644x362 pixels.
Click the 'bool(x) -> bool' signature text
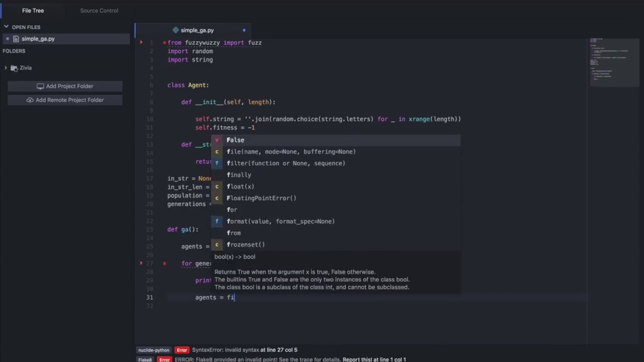pos(235,257)
